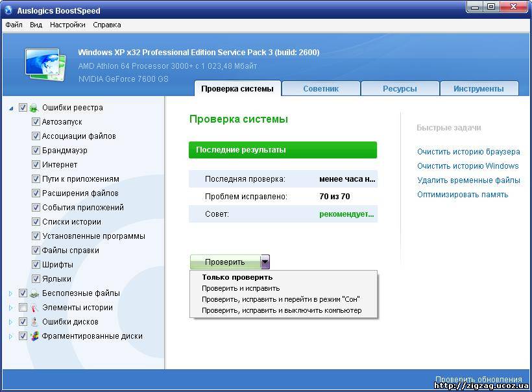Image resolution: width=532 pixels, height=392 pixels.
Task: Switch to the Советник tab
Action: click(321, 88)
